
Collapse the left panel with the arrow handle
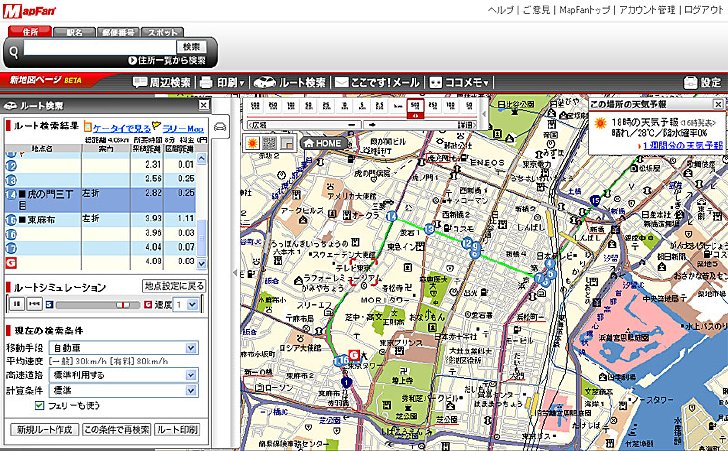click(235, 273)
